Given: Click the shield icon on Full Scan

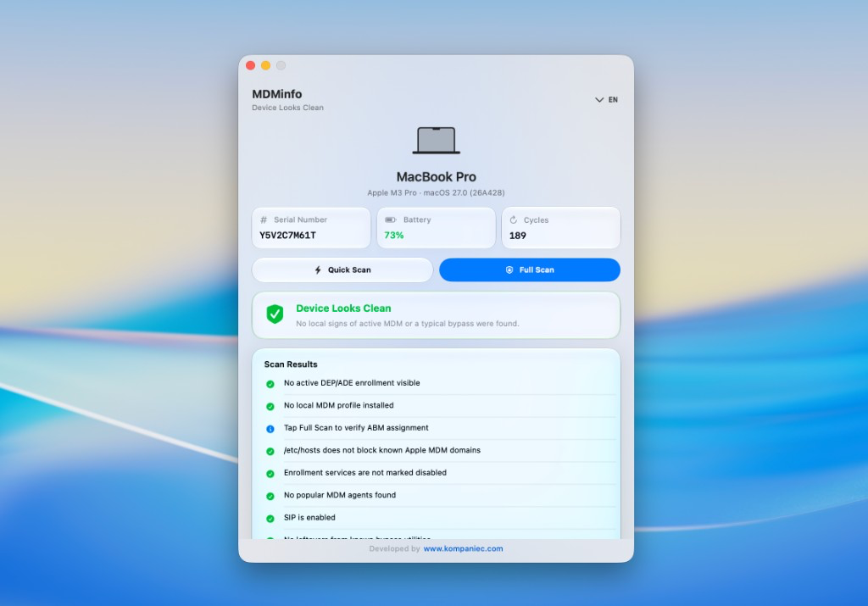Looking at the screenshot, I should pyautogui.click(x=509, y=270).
